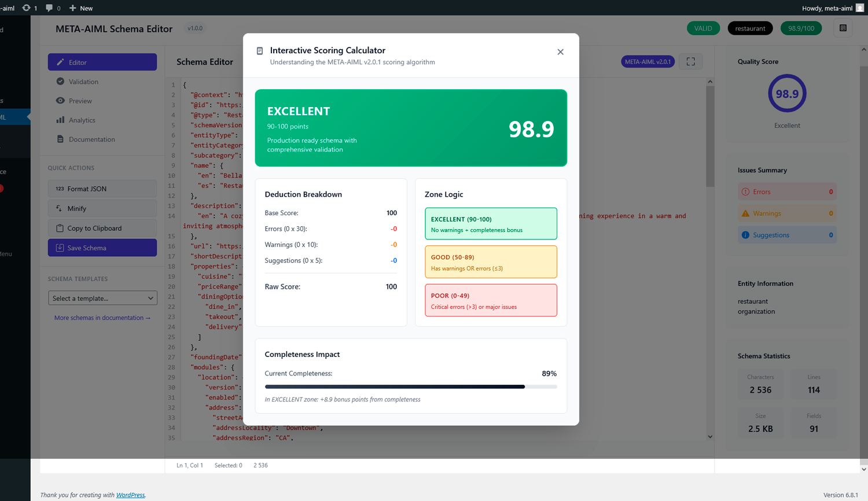Click Selected: 0 in status bar
The image size is (868, 501).
pyautogui.click(x=229, y=465)
